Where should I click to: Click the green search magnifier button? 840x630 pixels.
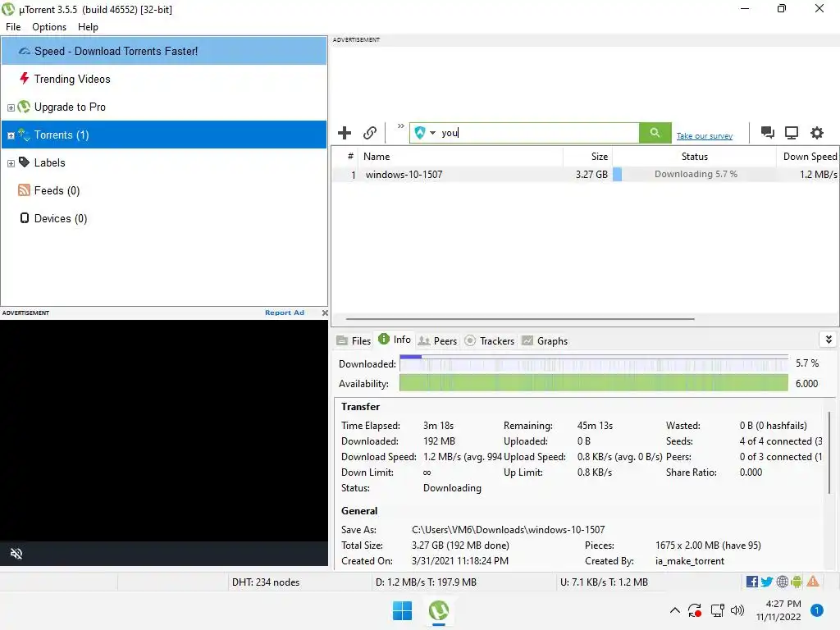point(655,132)
